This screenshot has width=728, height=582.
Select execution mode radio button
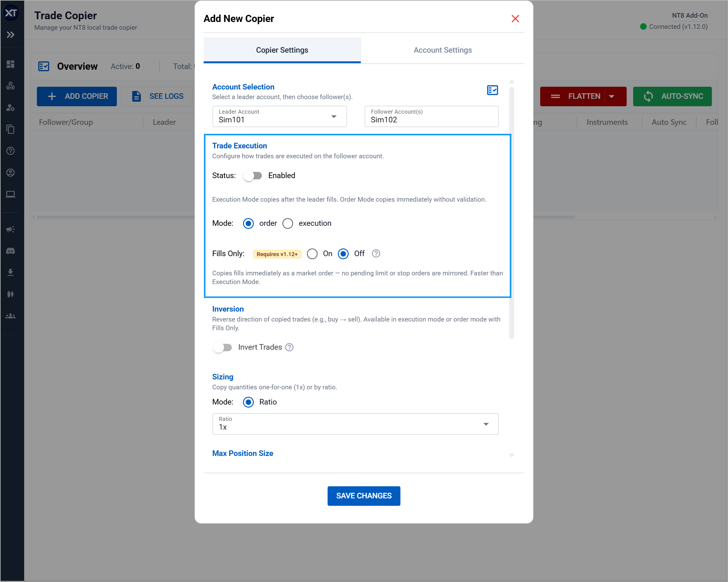[x=288, y=223]
